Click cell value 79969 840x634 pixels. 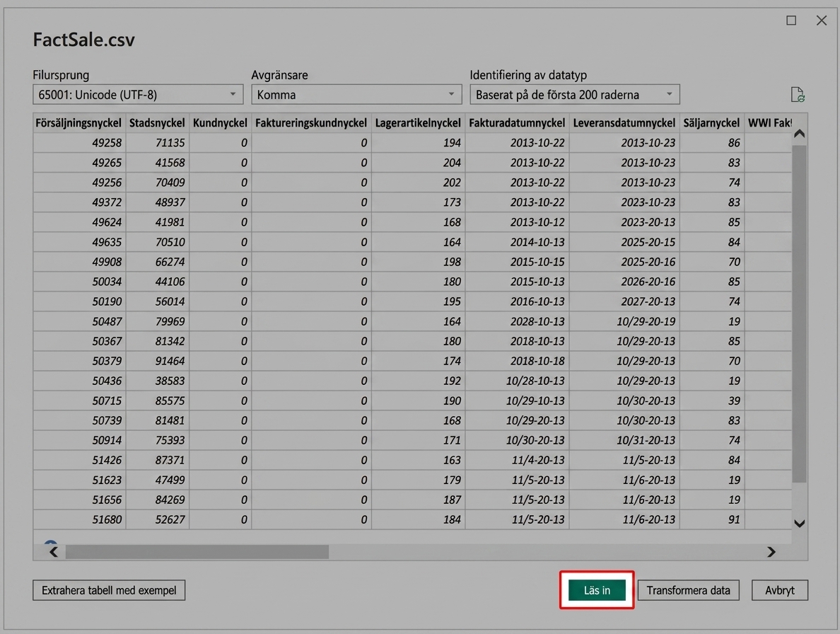coord(170,321)
